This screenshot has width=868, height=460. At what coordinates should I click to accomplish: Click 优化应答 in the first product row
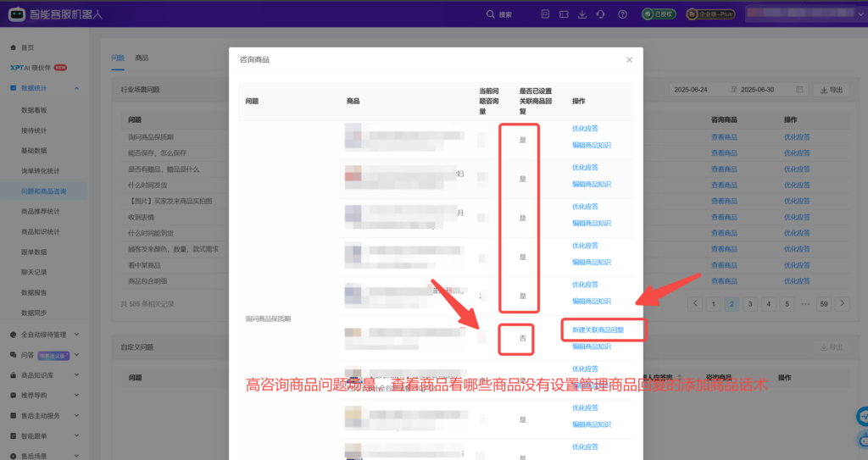pyautogui.click(x=585, y=129)
